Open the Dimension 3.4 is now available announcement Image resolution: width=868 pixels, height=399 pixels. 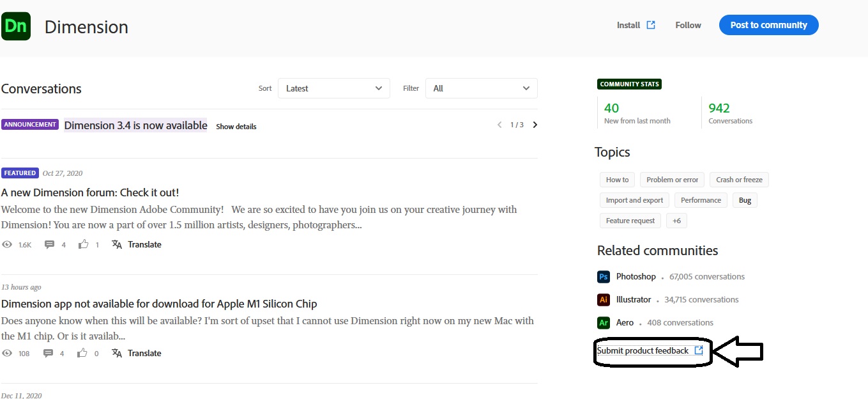click(x=135, y=125)
